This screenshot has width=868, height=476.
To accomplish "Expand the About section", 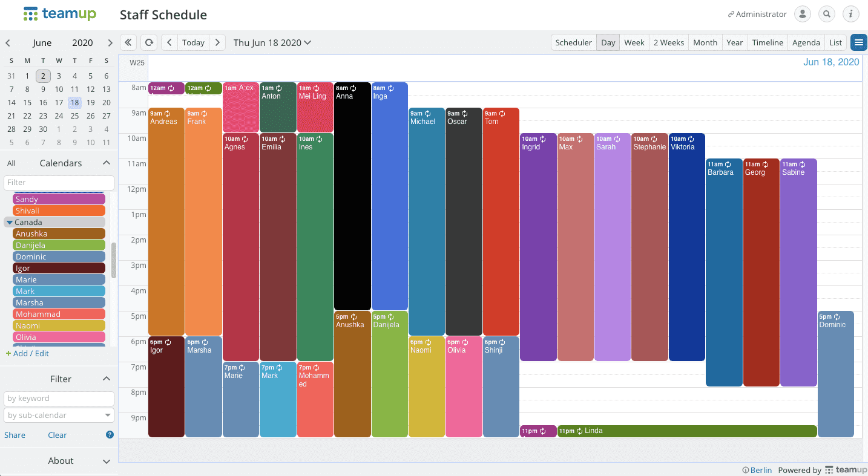I will click(x=106, y=461).
